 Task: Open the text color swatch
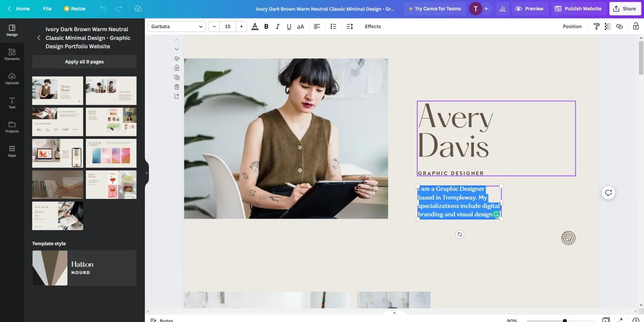point(255,26)
